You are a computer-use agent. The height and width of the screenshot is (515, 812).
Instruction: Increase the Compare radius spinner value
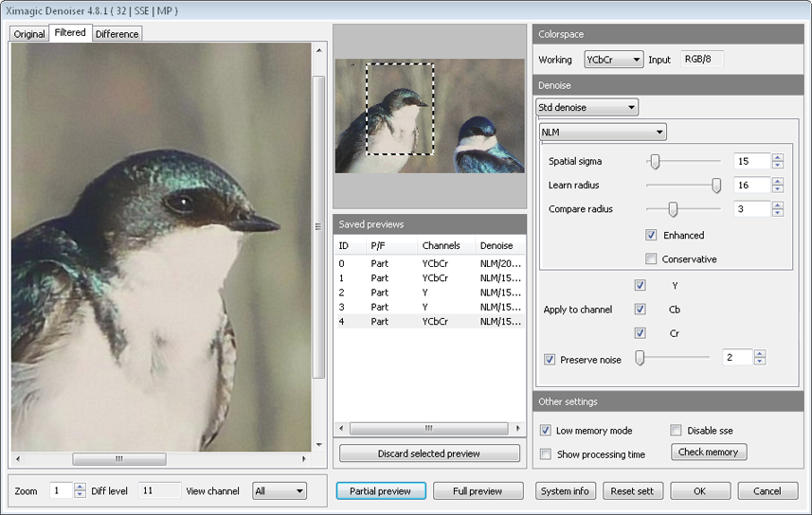(x=778, y=205)
